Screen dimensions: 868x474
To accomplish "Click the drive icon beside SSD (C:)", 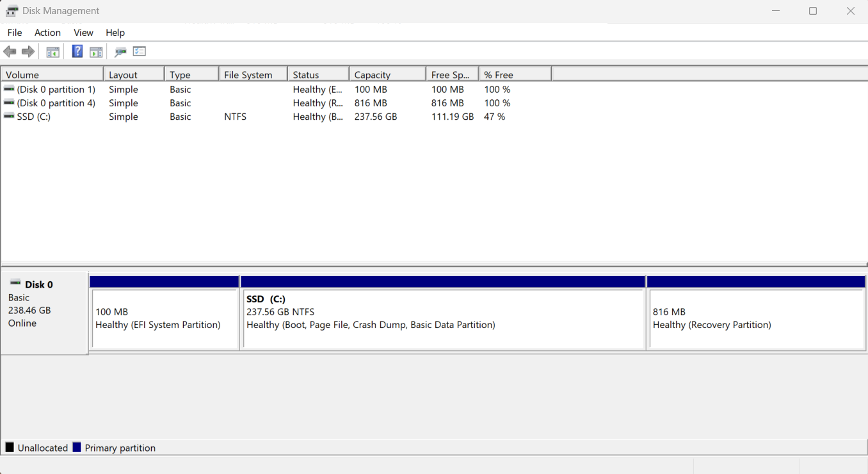I will 9,116.
